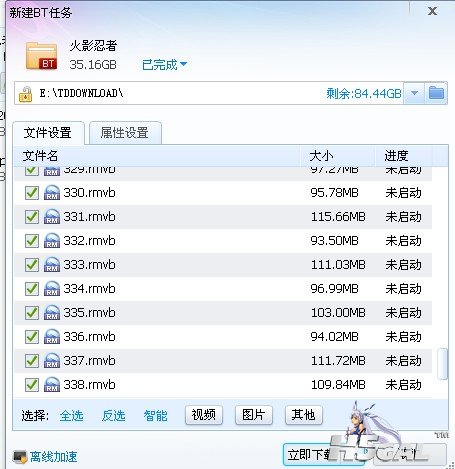Click the RM file icon for 338.rmvb
Screen dimensions: 455x469
click(52, 385)
